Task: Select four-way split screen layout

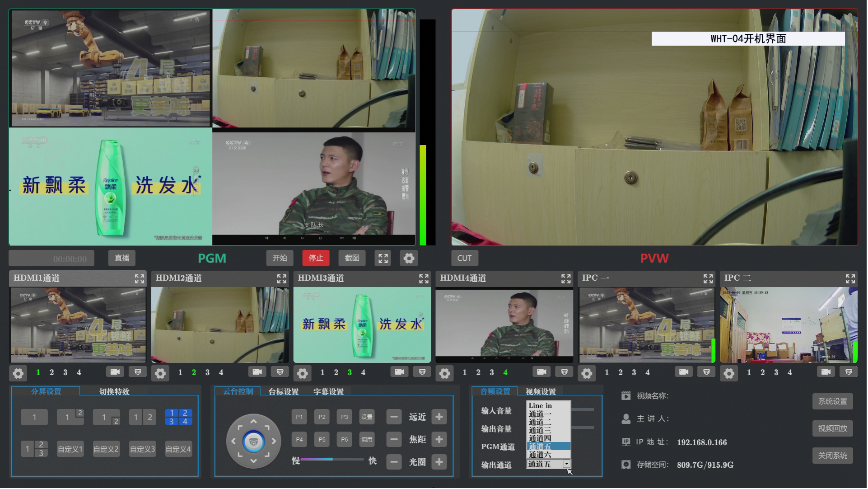Action: [178, 417]
